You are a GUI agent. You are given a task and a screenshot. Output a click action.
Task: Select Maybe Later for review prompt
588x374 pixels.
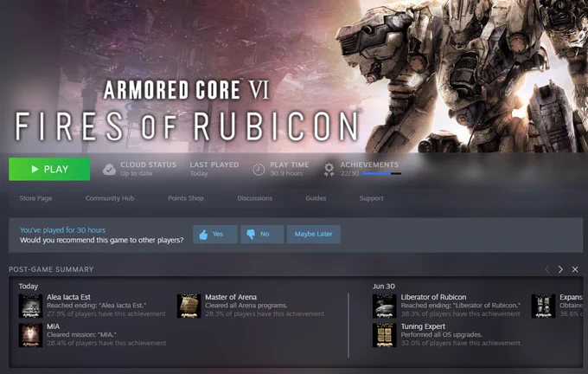click(314, 235)
